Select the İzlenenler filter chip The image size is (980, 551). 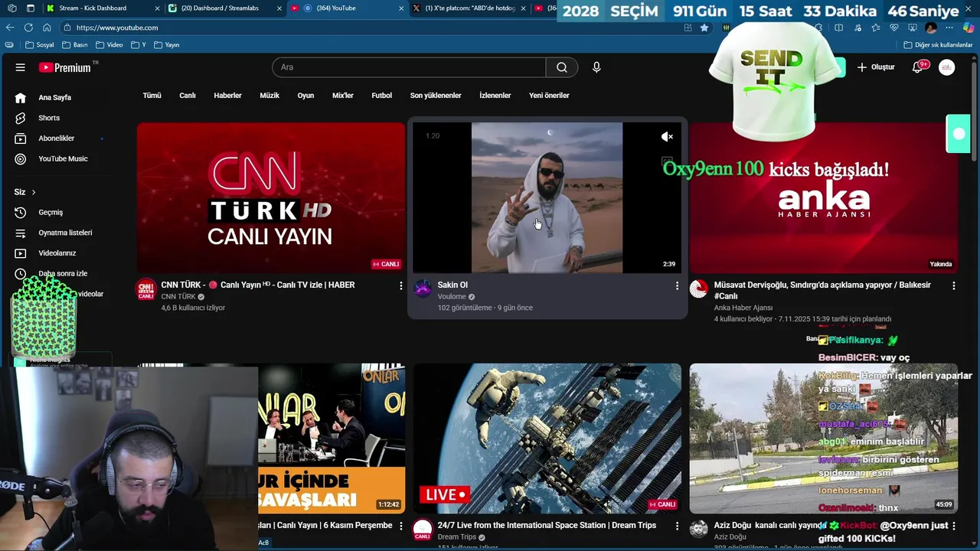[495, 96]
